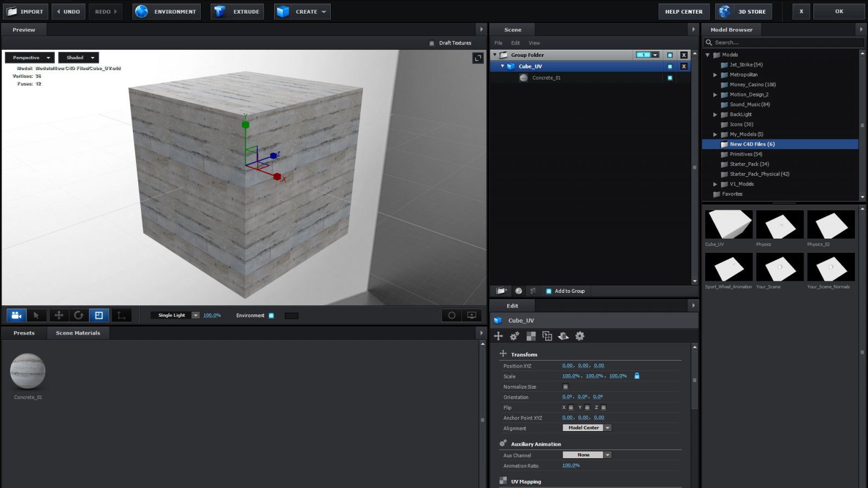Image resolution: width=868 pixels, height=488 pixels.
Task: Toggle the Normalize Size checkbox
Action: tap(565, 387)
